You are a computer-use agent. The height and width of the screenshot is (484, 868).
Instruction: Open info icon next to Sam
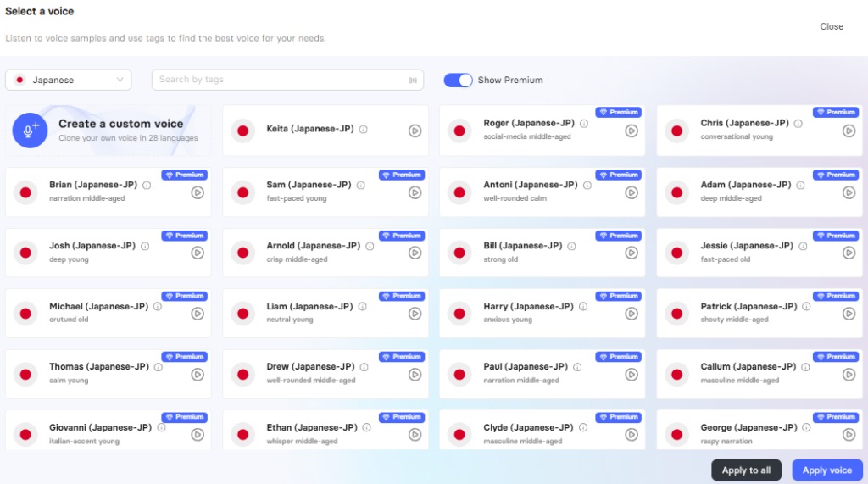click(x=361, y=185)
